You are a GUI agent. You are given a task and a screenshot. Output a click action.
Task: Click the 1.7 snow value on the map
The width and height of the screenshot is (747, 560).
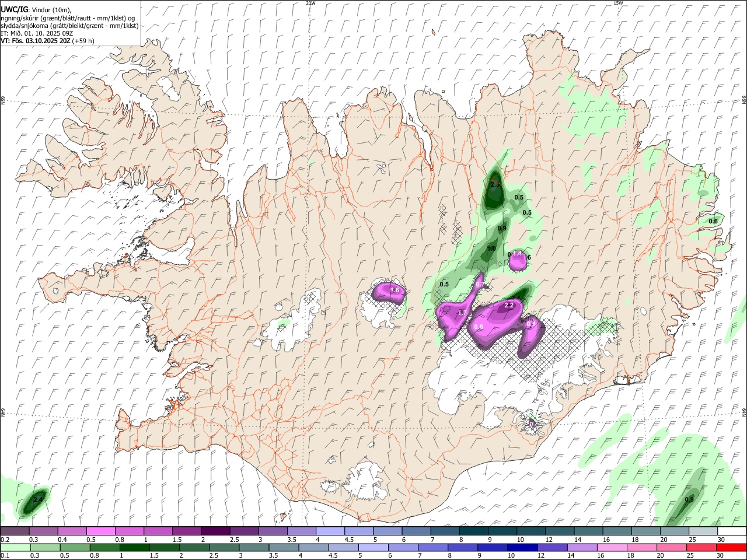462,313
